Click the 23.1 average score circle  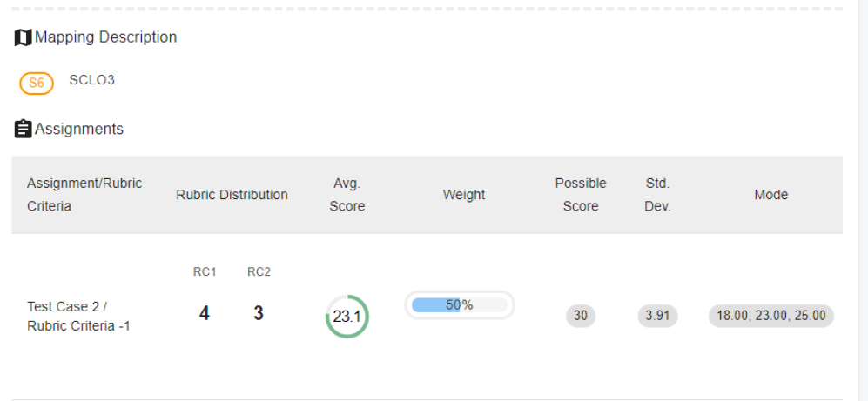347,317
